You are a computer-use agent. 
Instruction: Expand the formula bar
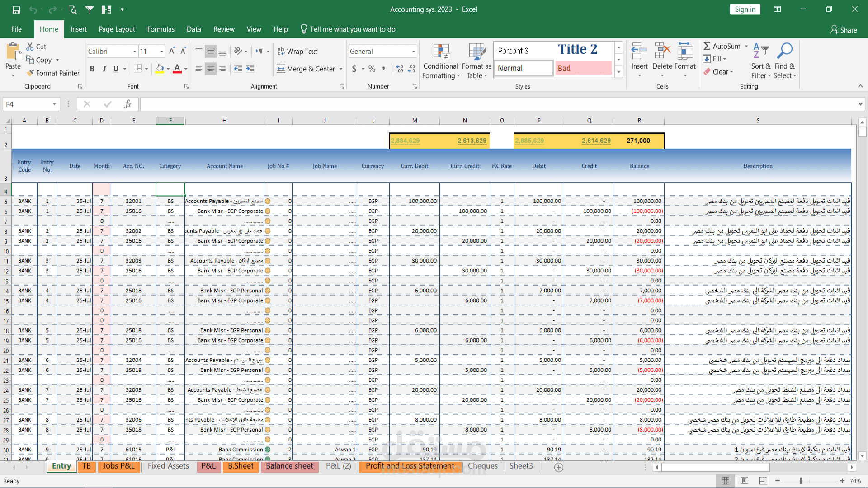(x=860, y=104)
